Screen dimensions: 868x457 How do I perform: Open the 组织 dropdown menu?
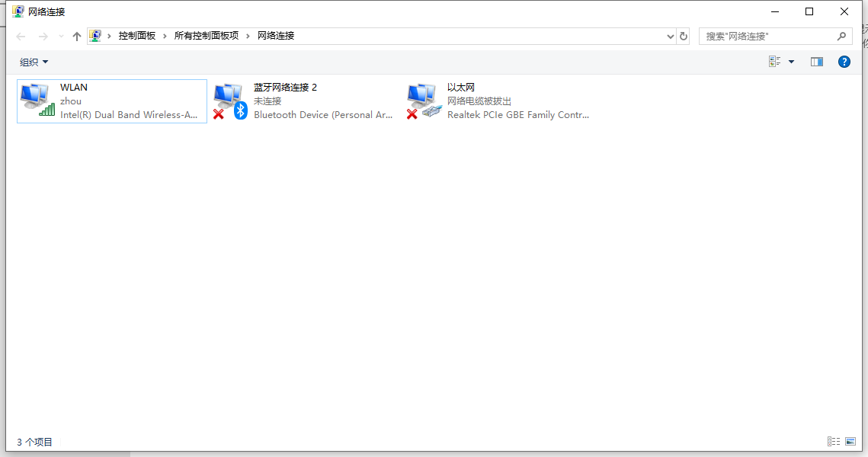34,62
